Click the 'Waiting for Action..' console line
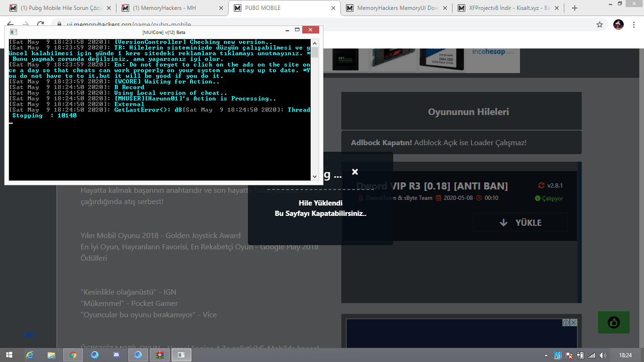This screenshot has width=644, height=362. (114, 82)
